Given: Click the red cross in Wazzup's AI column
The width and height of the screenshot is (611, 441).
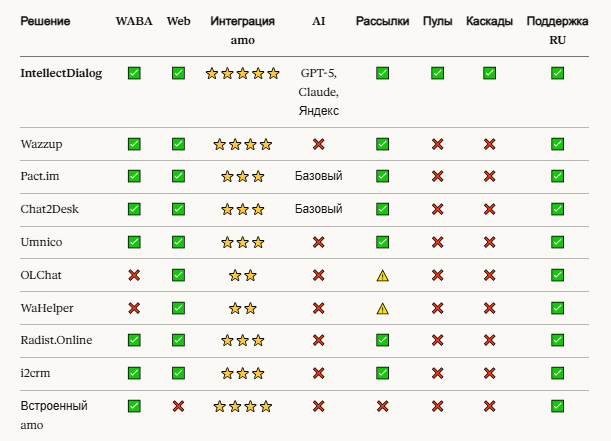Looking at the screenshot, I should [x=318, y=144].
